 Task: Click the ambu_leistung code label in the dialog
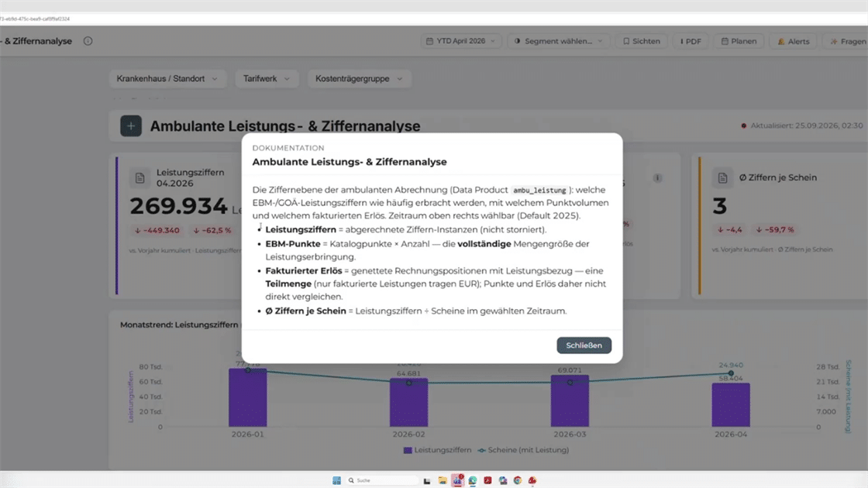[539, 191]
